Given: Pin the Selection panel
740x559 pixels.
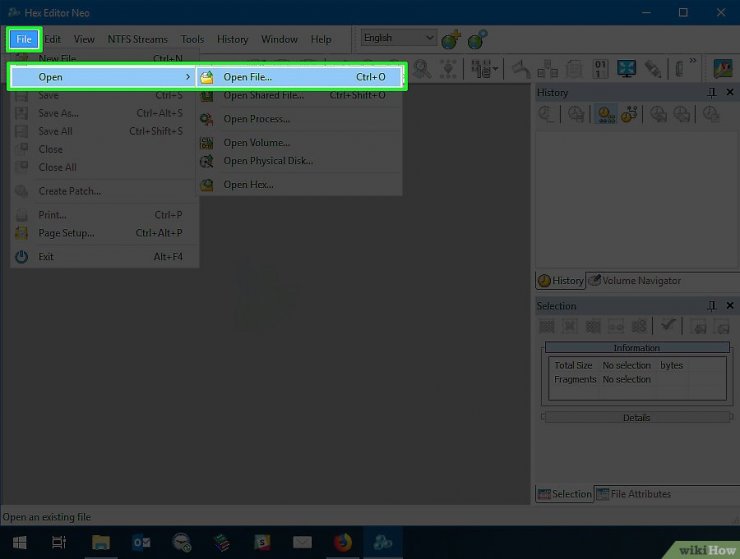Looking at the screenshot, I should [x=712, y=306].
